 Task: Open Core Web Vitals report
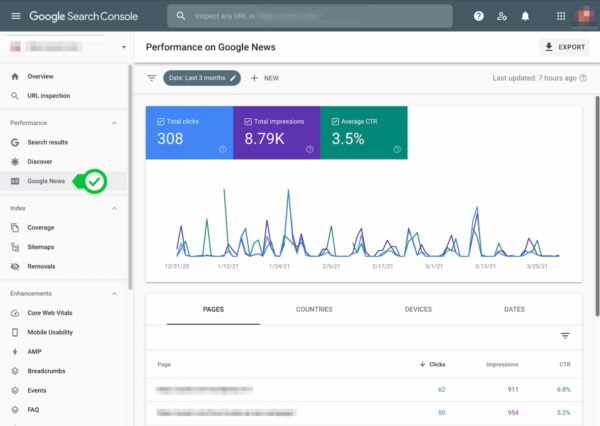click(x=50, y=313)
